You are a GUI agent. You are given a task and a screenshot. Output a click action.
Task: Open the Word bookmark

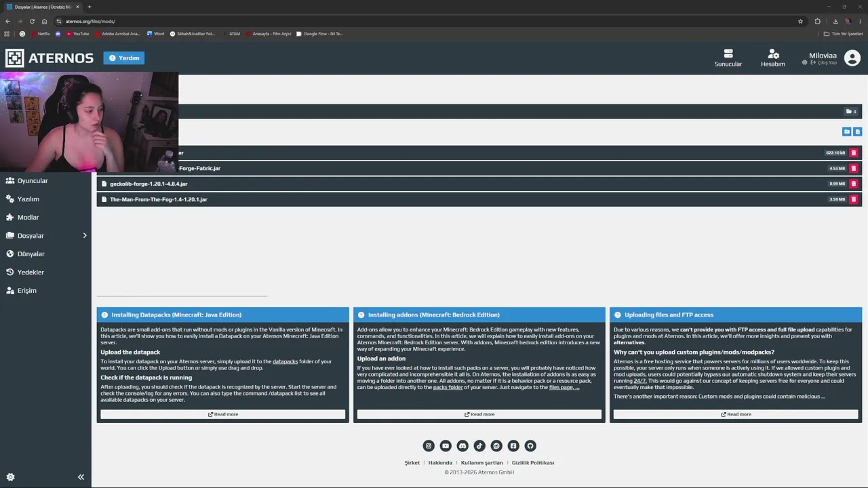[x=155, y=34]
